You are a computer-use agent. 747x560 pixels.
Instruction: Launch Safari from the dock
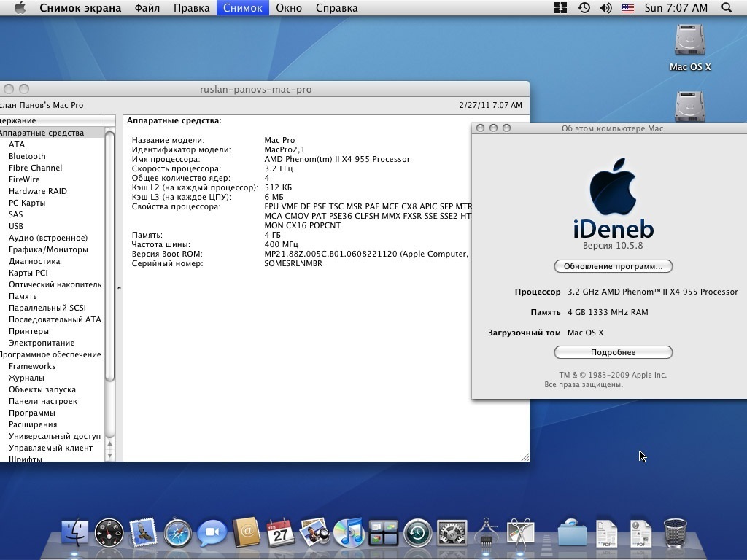pos(178,534)
